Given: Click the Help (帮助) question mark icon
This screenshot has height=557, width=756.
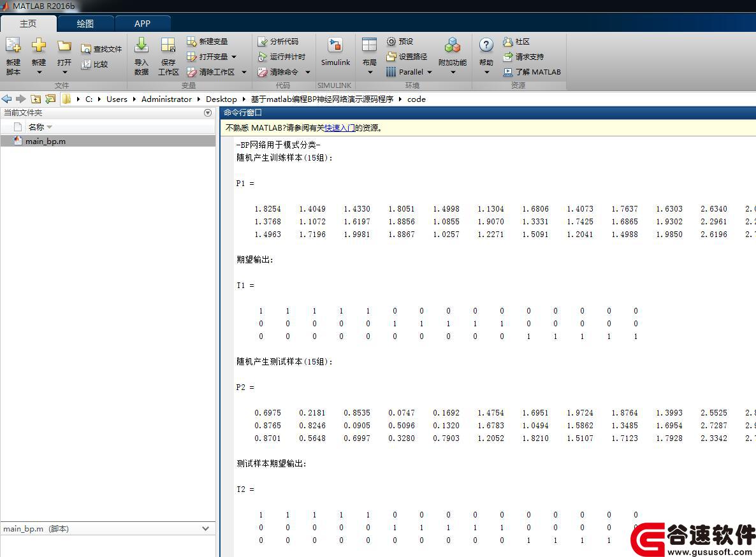Looking at the screenshot, I should pos(486,45).
